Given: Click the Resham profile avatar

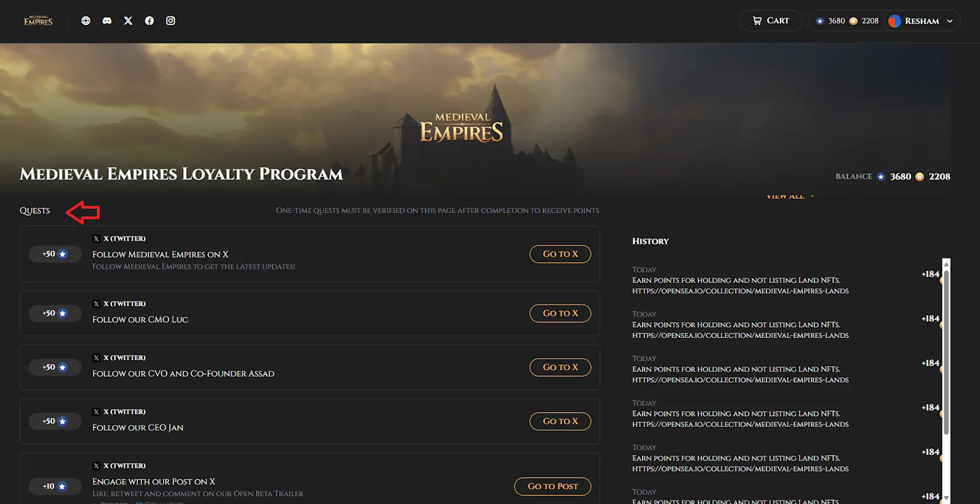Looking at the screenshot, I should point(895,21).
